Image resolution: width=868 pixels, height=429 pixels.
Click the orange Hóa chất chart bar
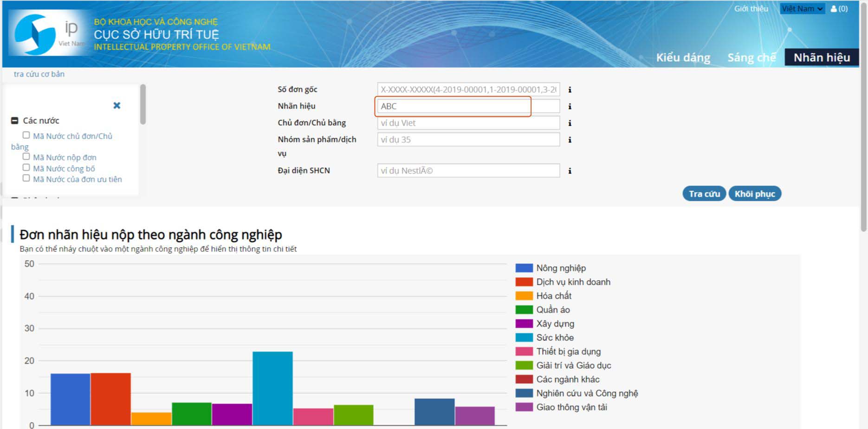[x=151, y=419]
